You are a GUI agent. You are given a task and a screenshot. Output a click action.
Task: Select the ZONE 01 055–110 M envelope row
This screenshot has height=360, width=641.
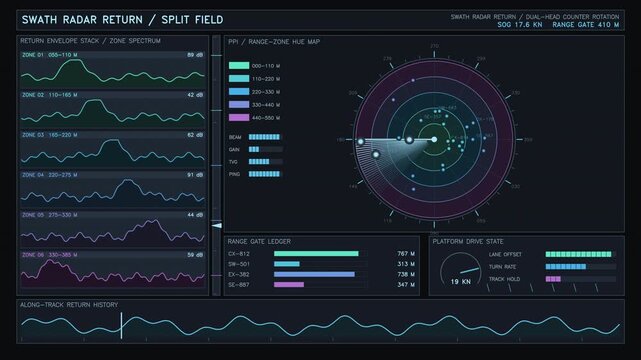point(112,69)
